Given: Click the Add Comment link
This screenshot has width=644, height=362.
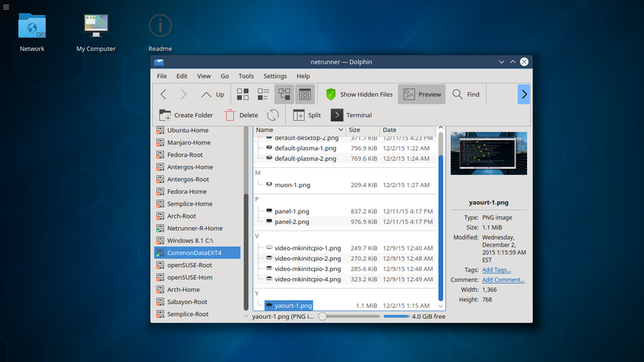Looking at the screenshot, I should click(x=503, y=280).
